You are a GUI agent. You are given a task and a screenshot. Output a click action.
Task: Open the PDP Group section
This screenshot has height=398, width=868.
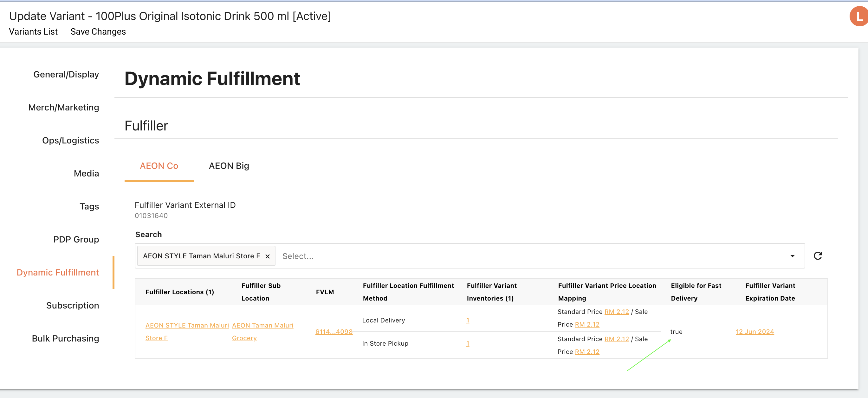click(x=76, y=240)
